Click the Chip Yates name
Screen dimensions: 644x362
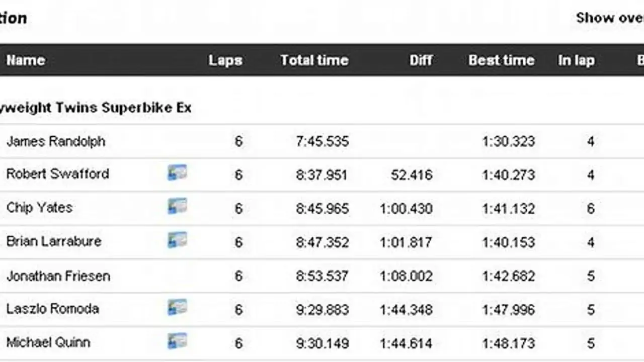(39, 208)
